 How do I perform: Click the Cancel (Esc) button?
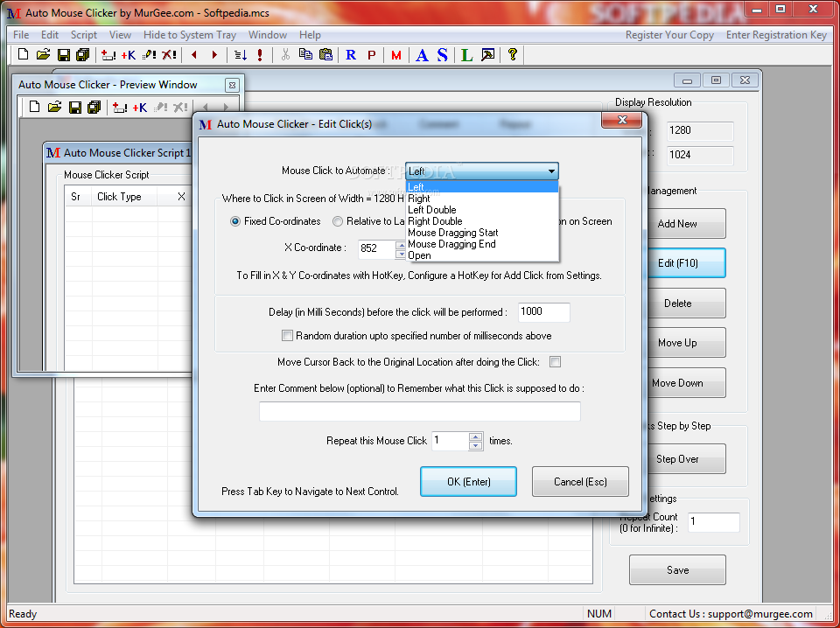[x=580, y=481]
